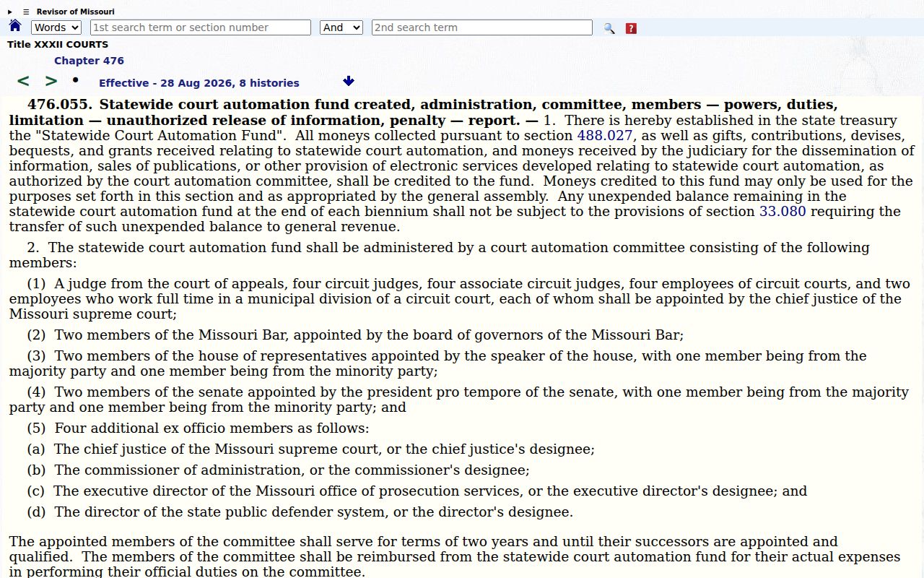Click '(5) Four additional ex officio members' line
The width and height of the screenshot is (924, 578).
(x=198, y=428)
